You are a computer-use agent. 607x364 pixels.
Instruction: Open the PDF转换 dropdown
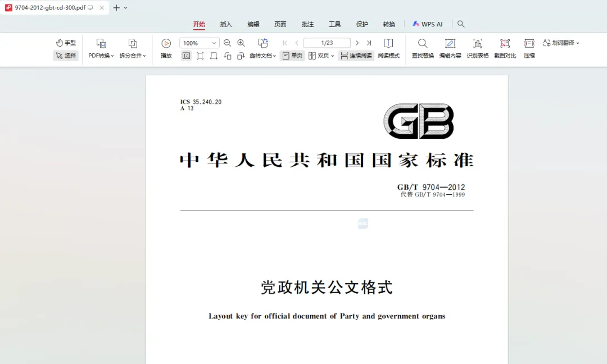(101, 56)
